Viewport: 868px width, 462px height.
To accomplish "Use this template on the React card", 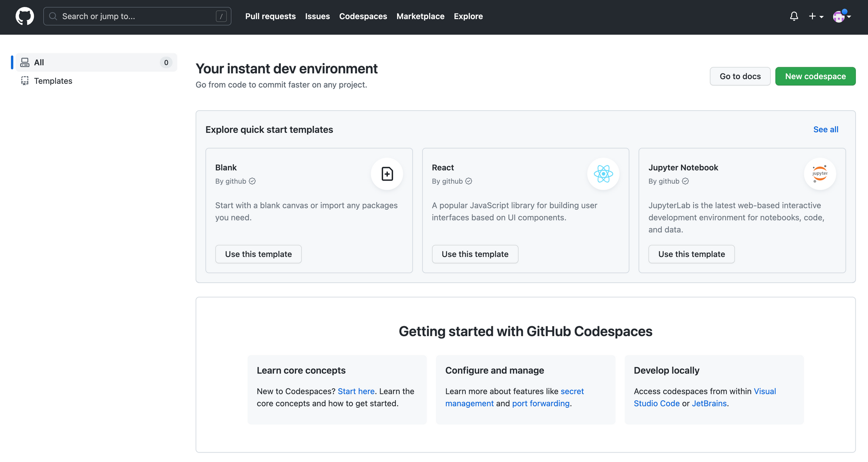I will click(475, 254).
